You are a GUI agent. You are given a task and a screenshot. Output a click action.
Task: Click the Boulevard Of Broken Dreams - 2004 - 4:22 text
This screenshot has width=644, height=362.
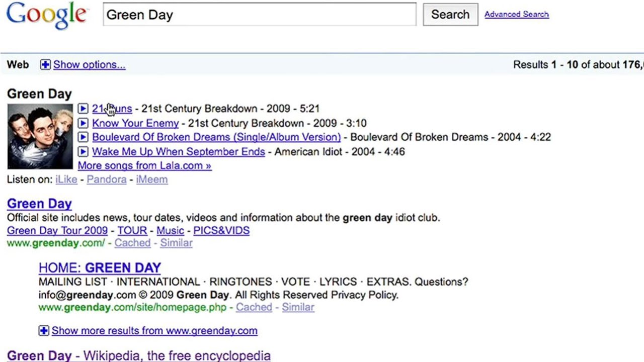click(451, 137)
